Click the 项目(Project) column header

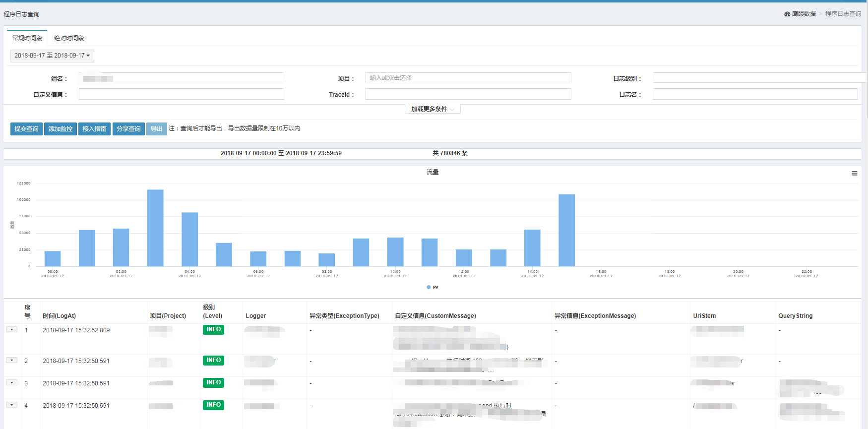point(168,316)
